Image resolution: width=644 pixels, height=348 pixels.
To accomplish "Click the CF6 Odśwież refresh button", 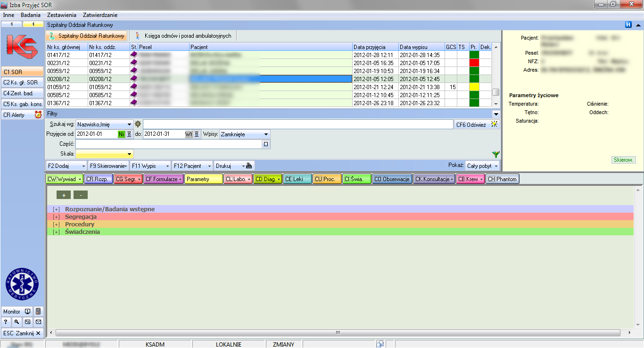I will [x=477, y=124].
